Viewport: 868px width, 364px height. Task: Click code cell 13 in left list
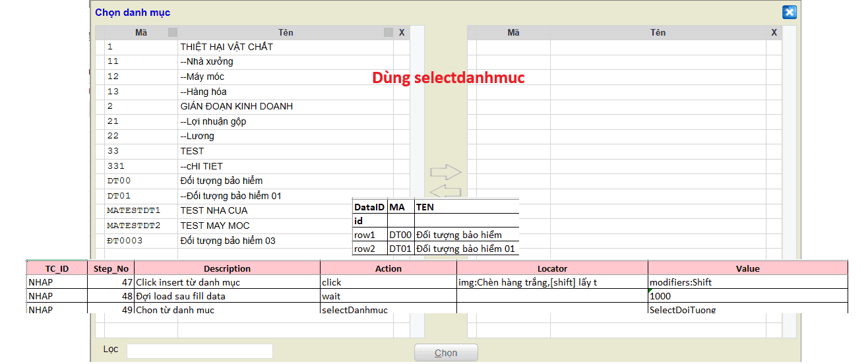[x=141, y=92]
